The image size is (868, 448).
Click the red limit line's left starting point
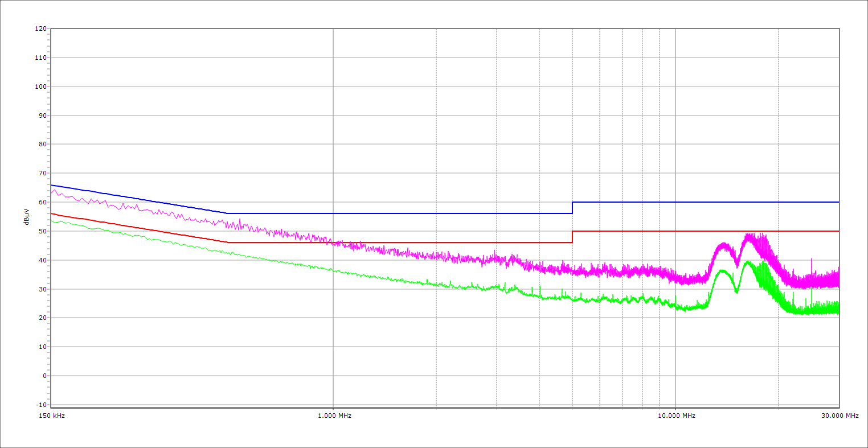click(x=51, y=213)
